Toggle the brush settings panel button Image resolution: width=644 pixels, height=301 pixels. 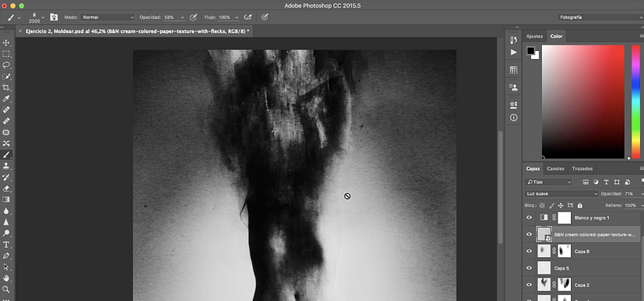[54, 17]
